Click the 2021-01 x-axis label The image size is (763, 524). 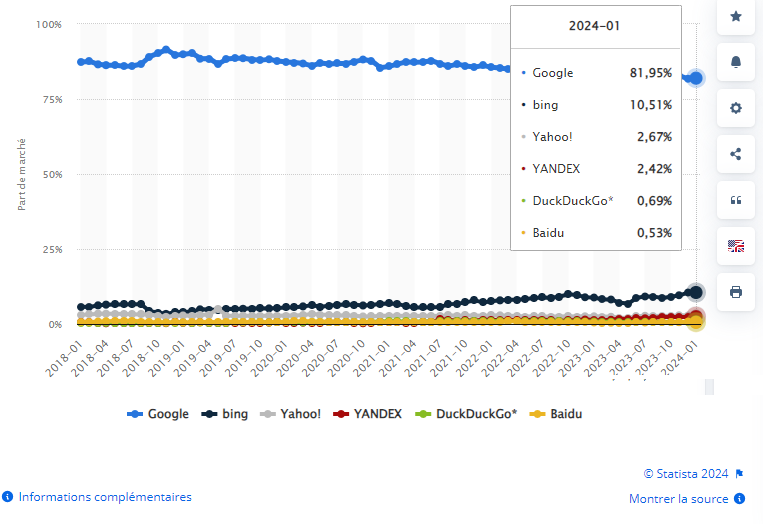[x=372, y=358]
